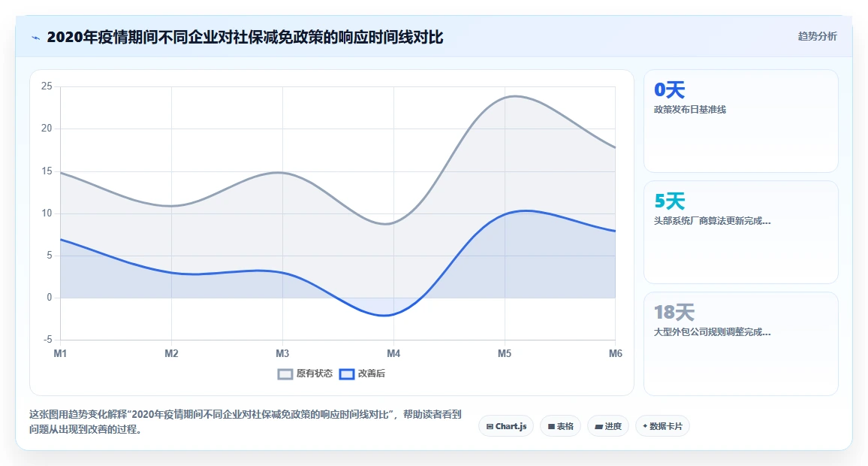This screenshot has width=868, height=466.
Task: Click the M2 x-axis label
Action: tap(172, 353)
